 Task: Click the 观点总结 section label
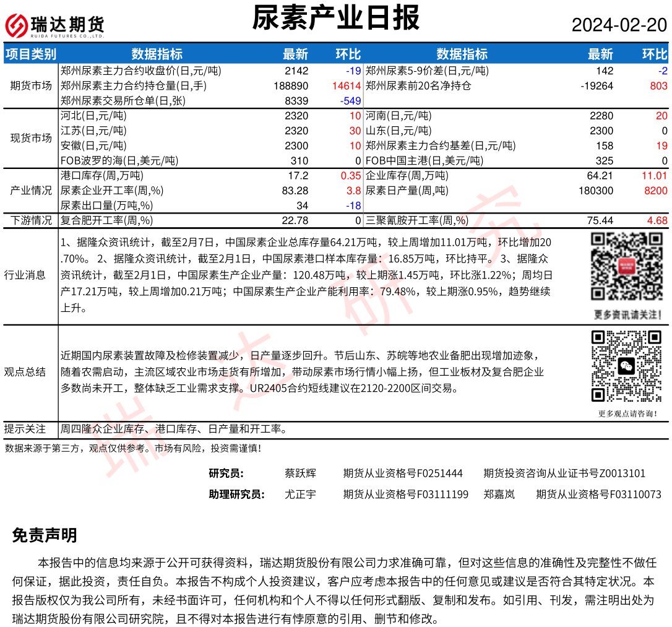click(25, 371)
